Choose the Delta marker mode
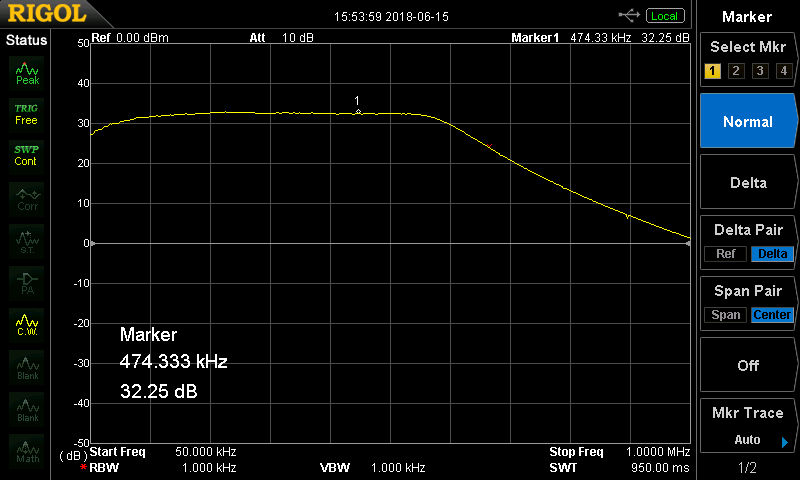The image size is (800, 480). point(747,182)
